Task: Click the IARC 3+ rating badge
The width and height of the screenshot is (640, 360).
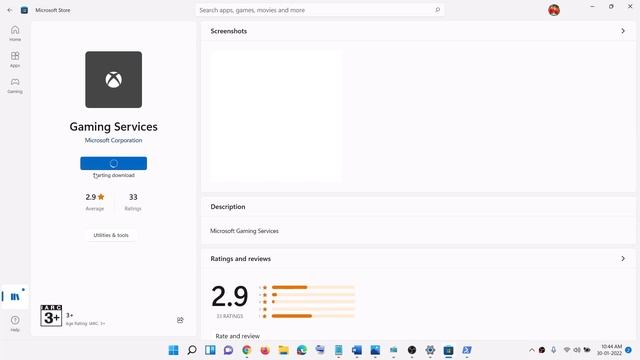Action: click(51, 316)
